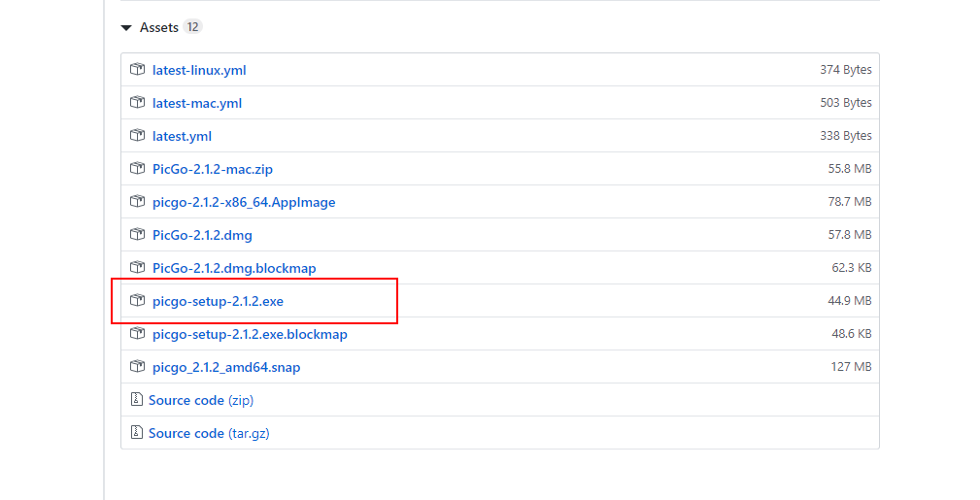Download picgo_2.1.2_amd64.snap package
Image resolution: width=980 pixels, height=500 pixels.
(226, 368)
